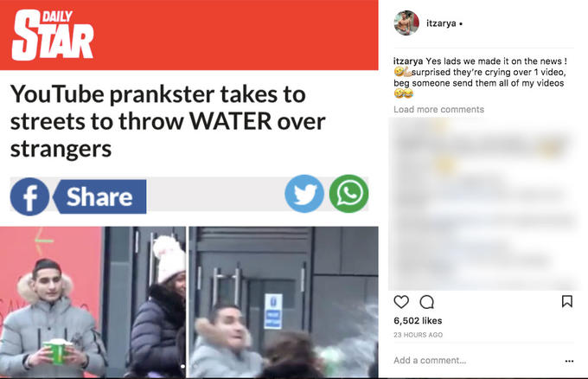Image resolution: width=588 pixels, height=379 pixels.
Task: Click itzarya username in the caption
Action: pyautogui.click(x=408, y=61)
